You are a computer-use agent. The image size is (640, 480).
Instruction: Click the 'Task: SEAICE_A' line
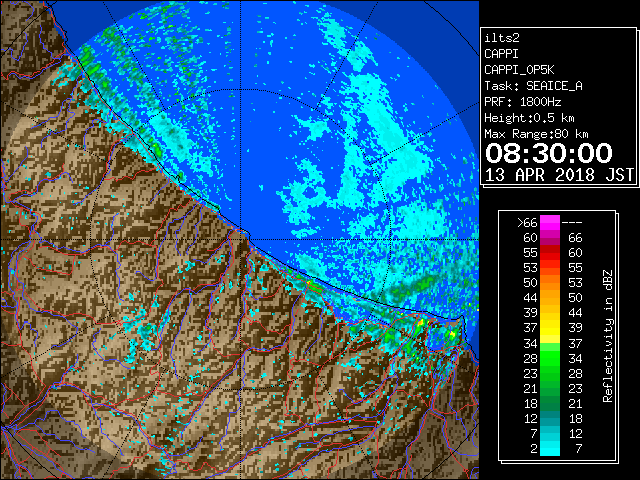click(533, 86)
